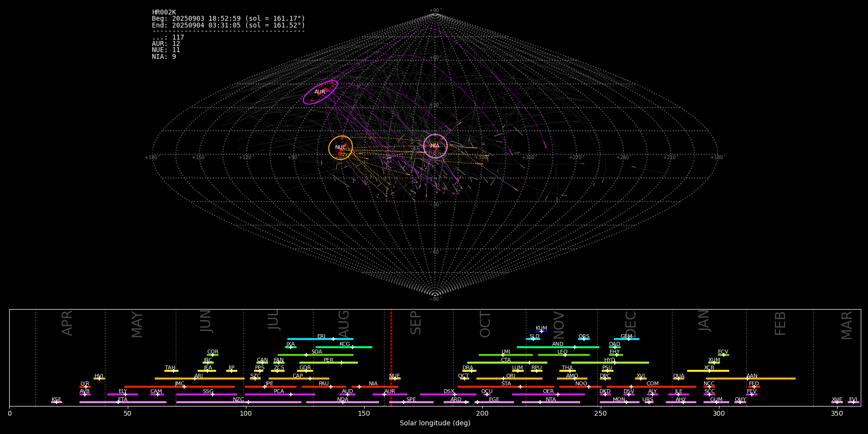Click the 'NUE: 11' count line
Screen dimensions: 868x434
point(166,50)
